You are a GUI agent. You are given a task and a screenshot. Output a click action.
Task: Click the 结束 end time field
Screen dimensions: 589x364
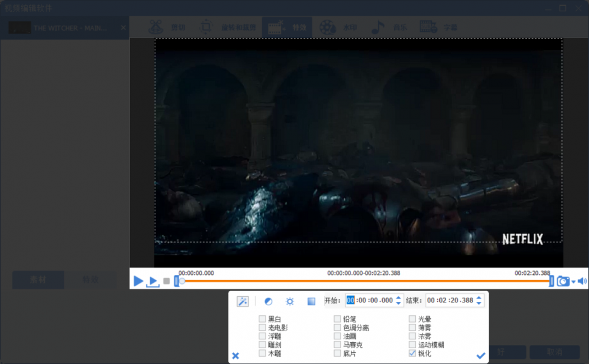pos(449,301)
